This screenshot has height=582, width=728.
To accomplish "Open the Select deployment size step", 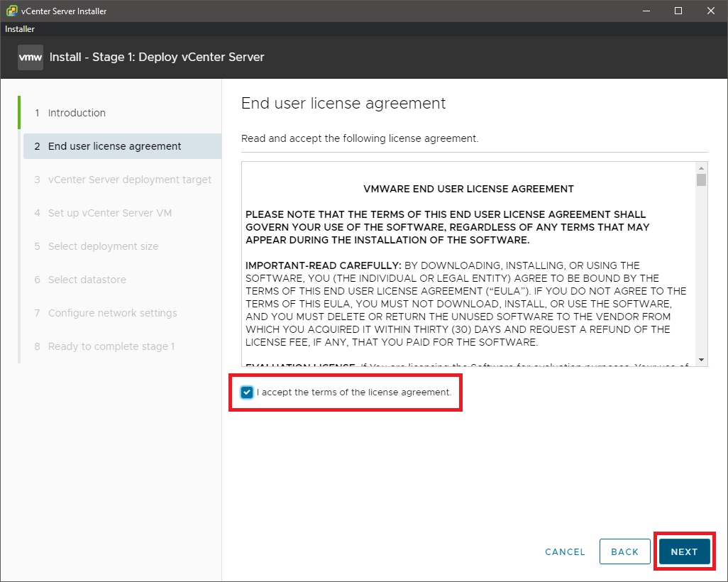I will pos(103,246).
